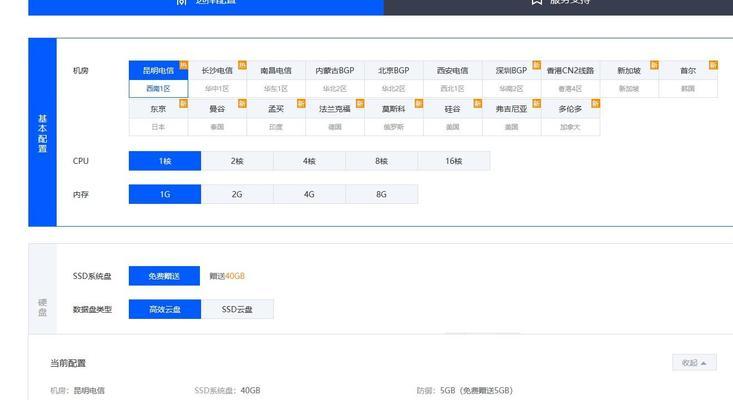Click the 防御: 5GB summary text
This screenshot has height=400, width=733.
pyautogui.click(x=465, y=390)
